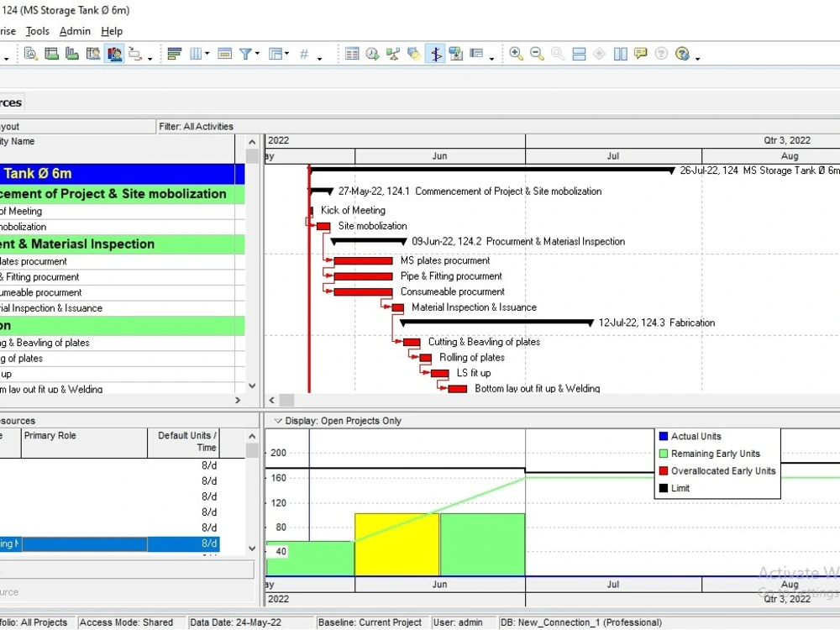Select the Remaining Early Units green swatch

[664, 454]
